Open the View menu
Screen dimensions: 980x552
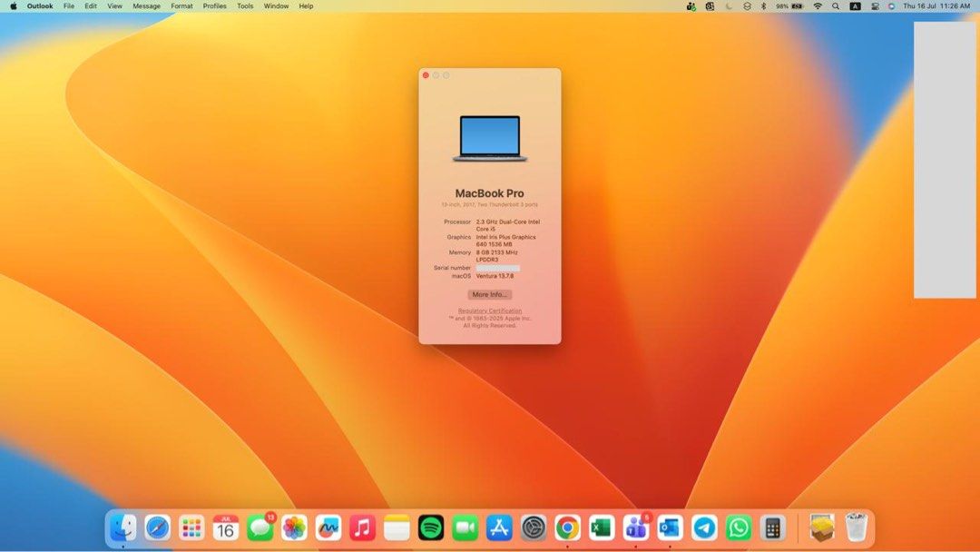click(114, 6)
